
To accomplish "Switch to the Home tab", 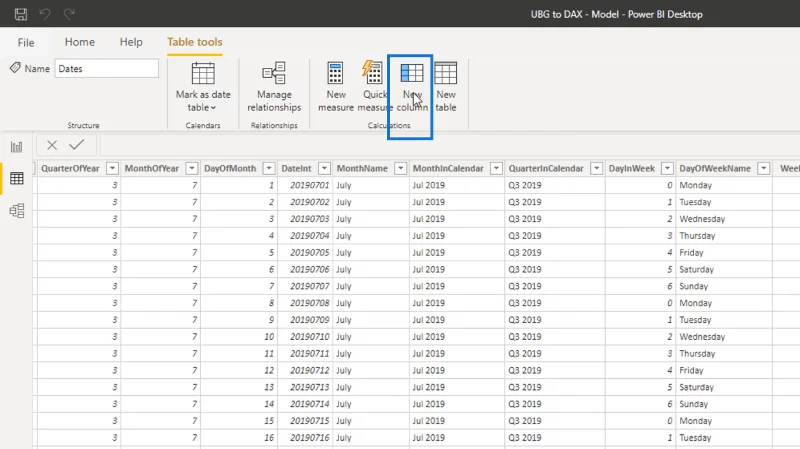I will 80,42.
